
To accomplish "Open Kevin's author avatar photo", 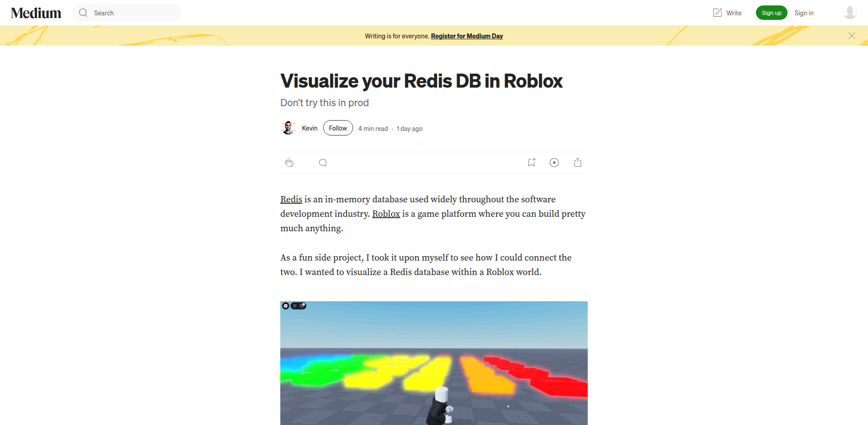I will tap(288, 128).
